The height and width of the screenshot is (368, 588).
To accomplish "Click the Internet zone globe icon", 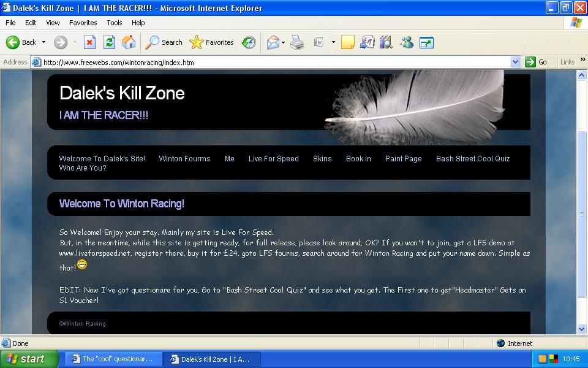I will tap(500, 343).
